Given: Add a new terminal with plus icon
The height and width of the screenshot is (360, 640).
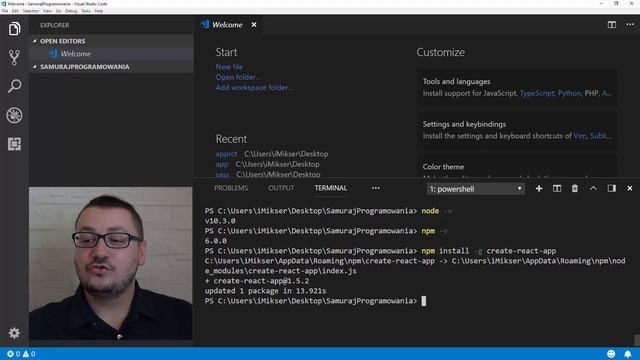Looking at the screenshot, I should pos(539,189).
